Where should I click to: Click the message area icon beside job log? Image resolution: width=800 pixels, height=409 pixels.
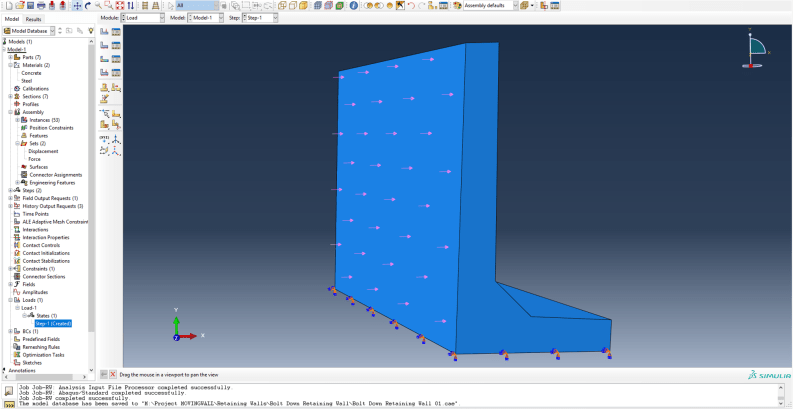coord(9,391)
